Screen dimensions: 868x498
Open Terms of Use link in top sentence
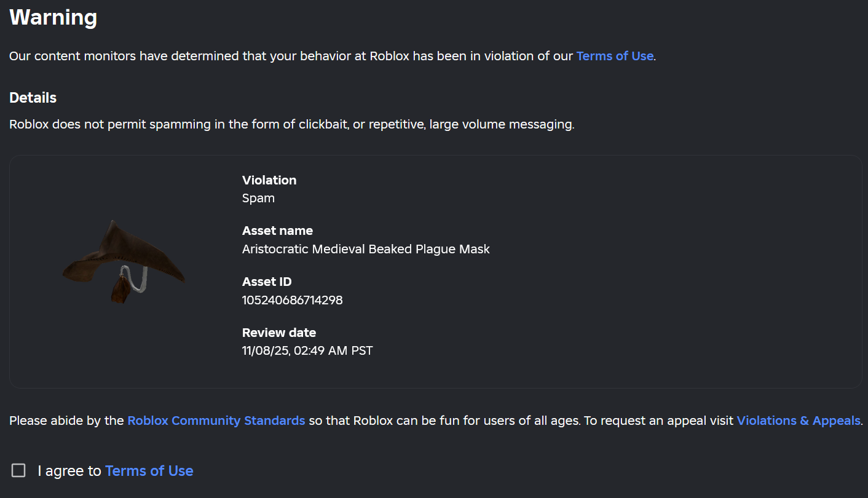coord(614,56)
